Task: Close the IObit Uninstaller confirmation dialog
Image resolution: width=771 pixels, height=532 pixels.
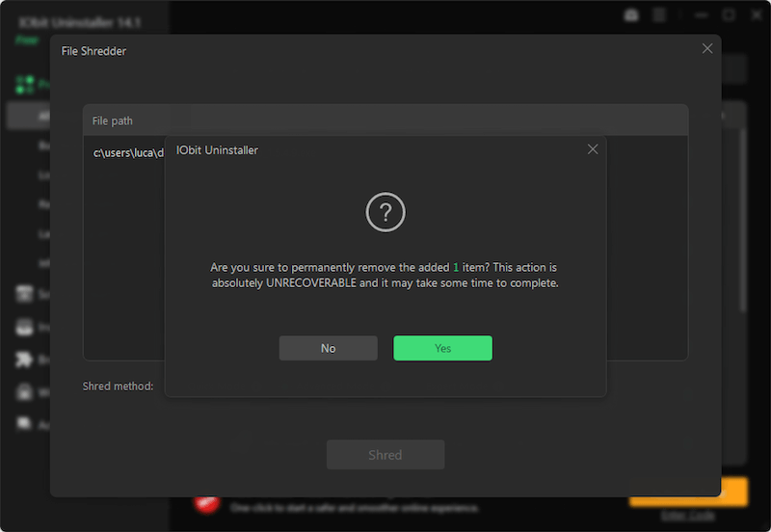Action: point(593,149)
